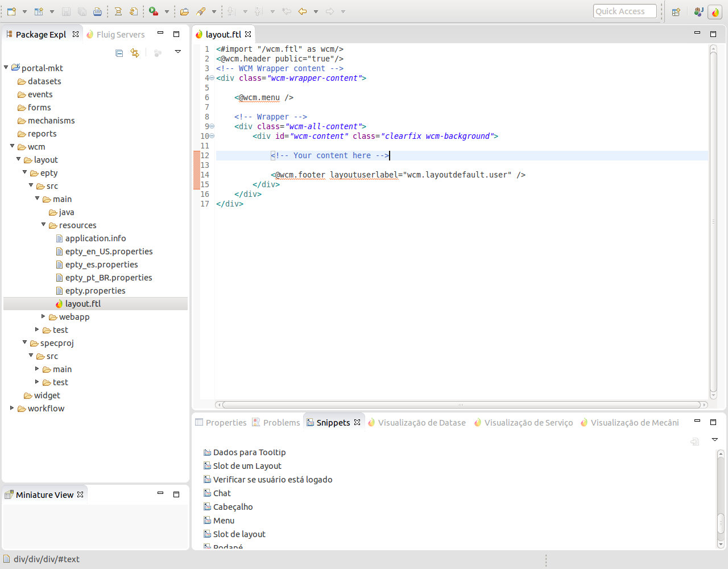Click the editor's horizontal scrollbar
The height and width of the screenshot is (569, 728).
click(x=461, y=405)
